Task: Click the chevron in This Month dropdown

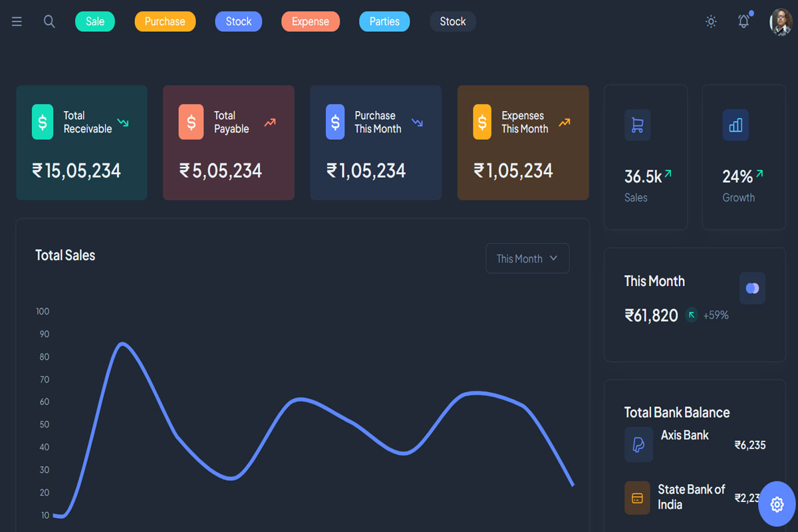Action: pos(553,258)
